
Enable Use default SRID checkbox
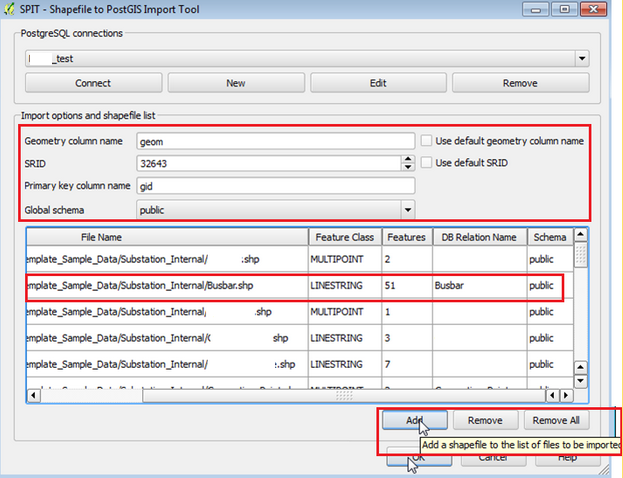click(426, 163)
